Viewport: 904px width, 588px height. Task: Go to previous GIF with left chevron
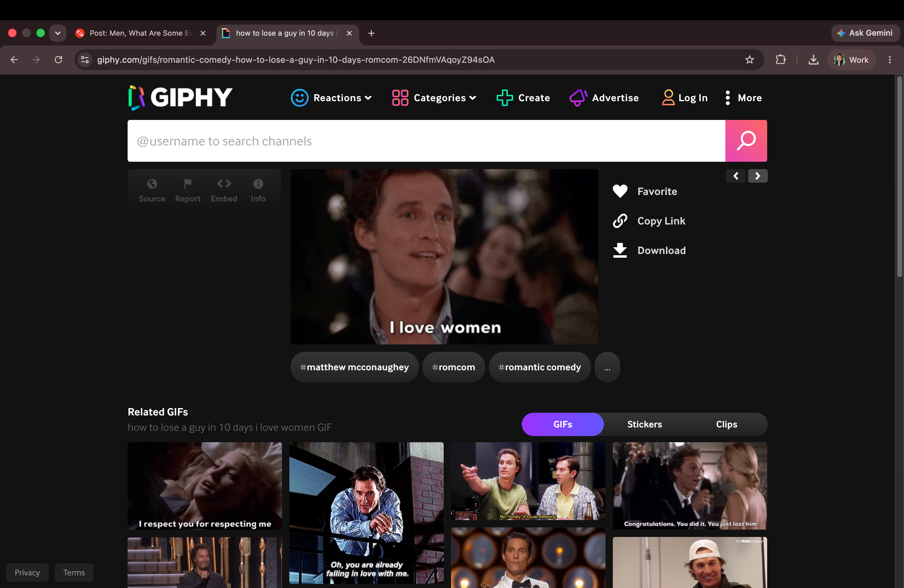point(736,176)
